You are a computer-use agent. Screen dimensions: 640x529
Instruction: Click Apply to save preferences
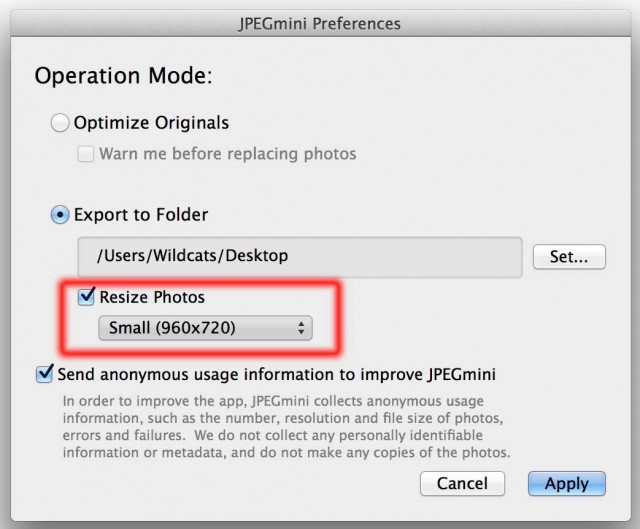pos(566,484)
